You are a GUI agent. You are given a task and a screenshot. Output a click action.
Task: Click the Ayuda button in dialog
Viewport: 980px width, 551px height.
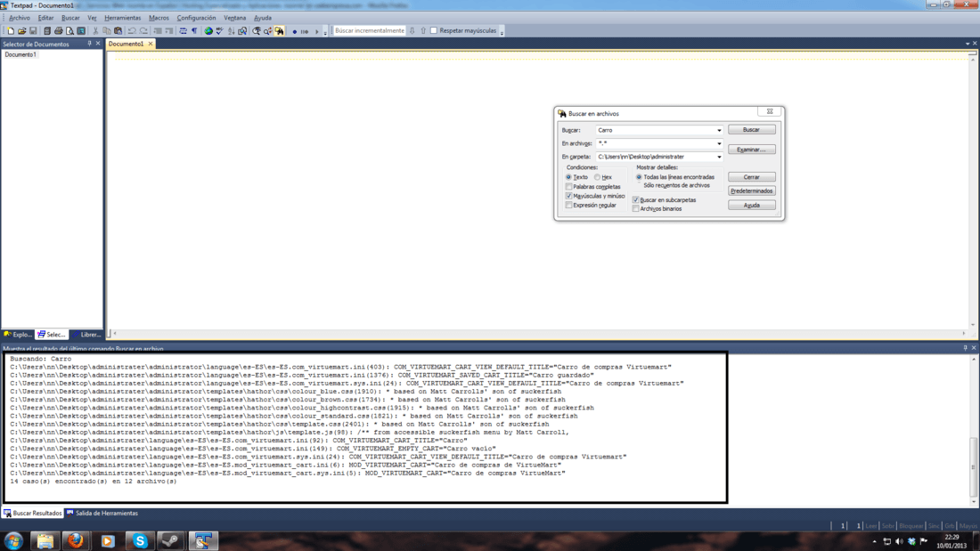(751, 206)
